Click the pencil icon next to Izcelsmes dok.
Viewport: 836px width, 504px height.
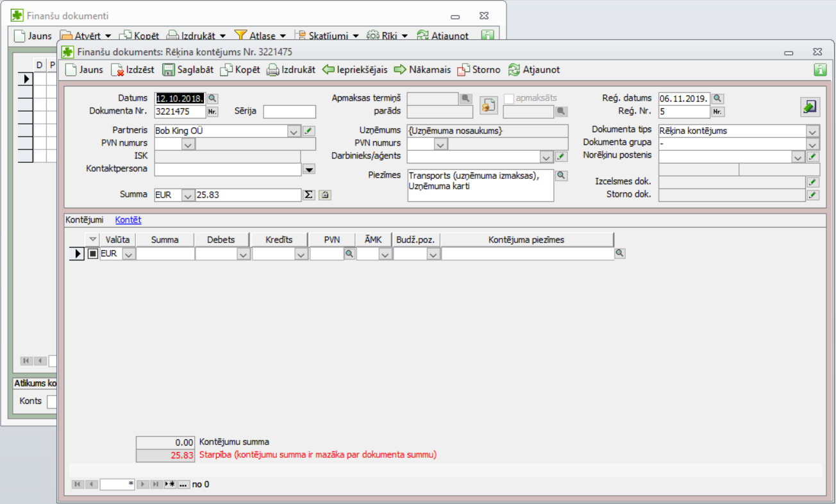point(812,182)
